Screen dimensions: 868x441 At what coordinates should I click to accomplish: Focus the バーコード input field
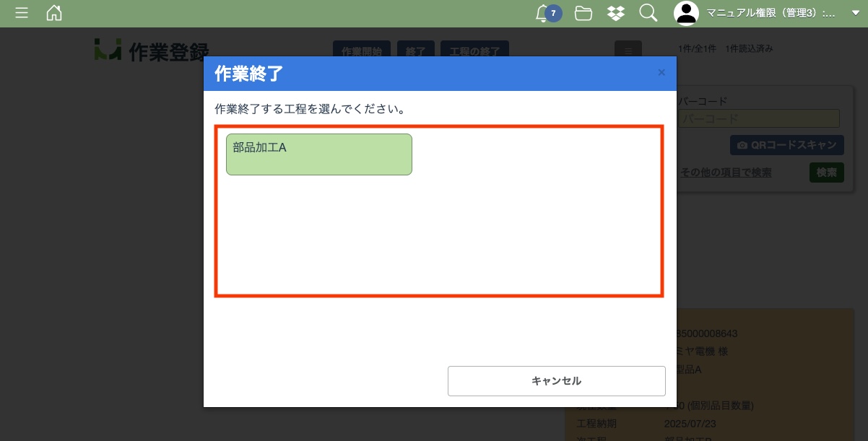pos(758,118)
